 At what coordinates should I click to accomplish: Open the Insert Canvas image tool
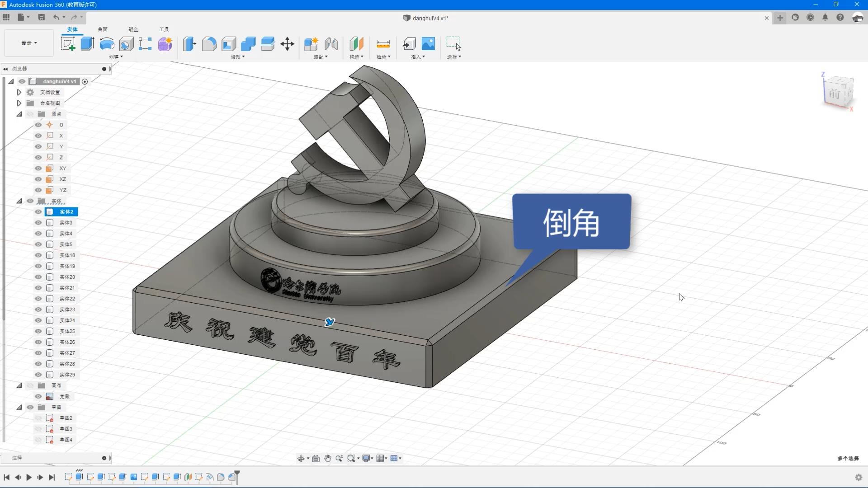(x=428, y=44)
